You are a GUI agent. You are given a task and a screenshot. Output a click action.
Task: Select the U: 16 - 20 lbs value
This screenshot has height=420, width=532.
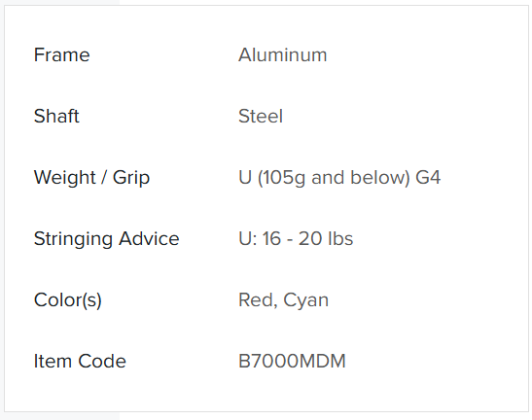[296, 238]
